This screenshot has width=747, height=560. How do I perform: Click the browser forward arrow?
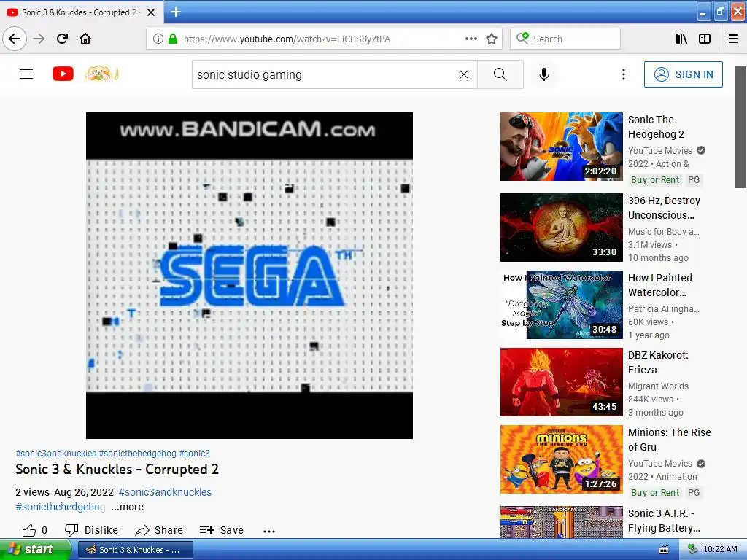click(x=39, y=39)
